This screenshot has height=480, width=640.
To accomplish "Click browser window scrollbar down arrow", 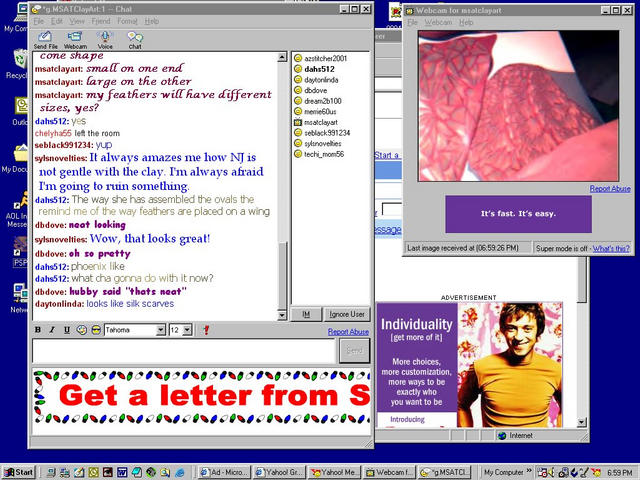I will pyautogui.click(x=582, y=422).
